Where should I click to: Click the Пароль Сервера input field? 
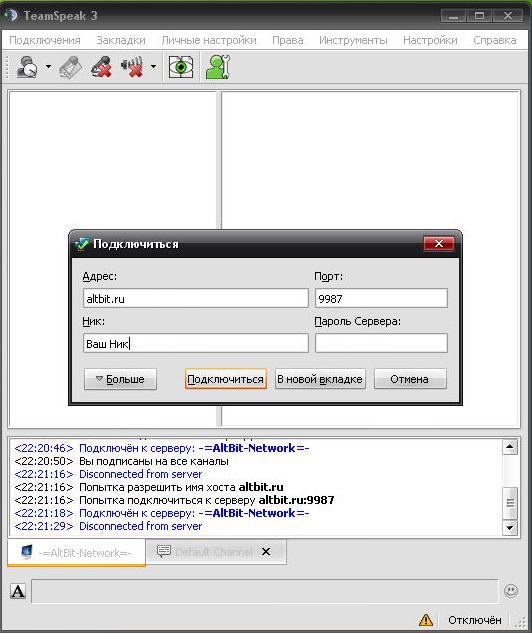(381, 343)
